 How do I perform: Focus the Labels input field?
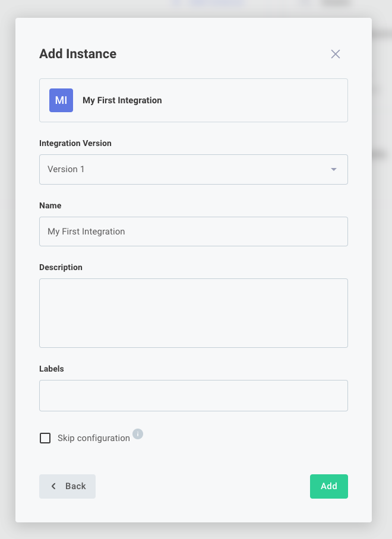pos(193,395)
